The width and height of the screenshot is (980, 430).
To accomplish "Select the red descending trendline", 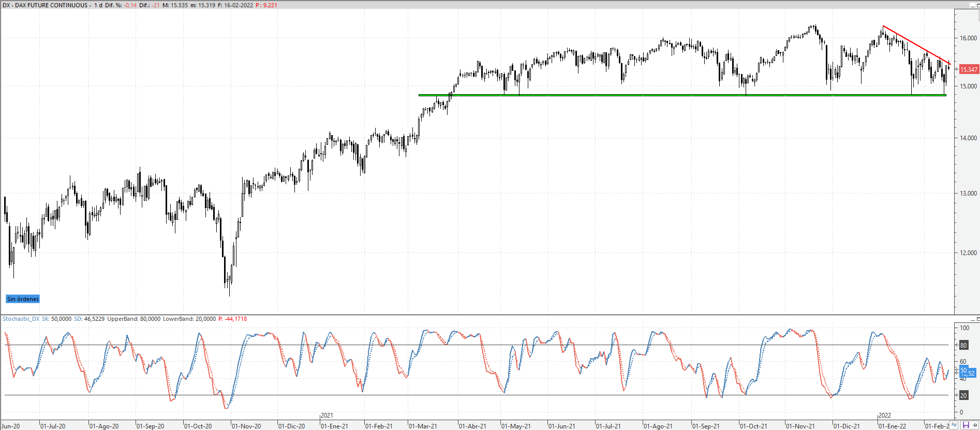I will pyautogui.click(x=916, y=45).
